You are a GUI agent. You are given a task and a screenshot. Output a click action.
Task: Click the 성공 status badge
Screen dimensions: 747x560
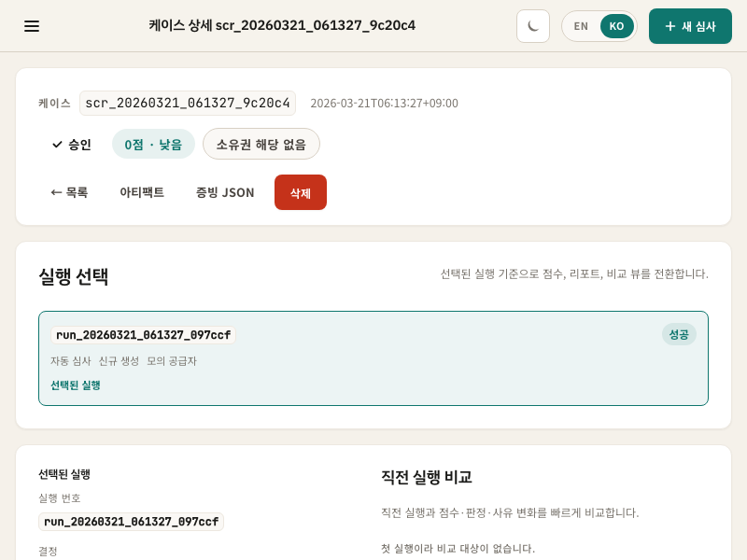(679, 334)
